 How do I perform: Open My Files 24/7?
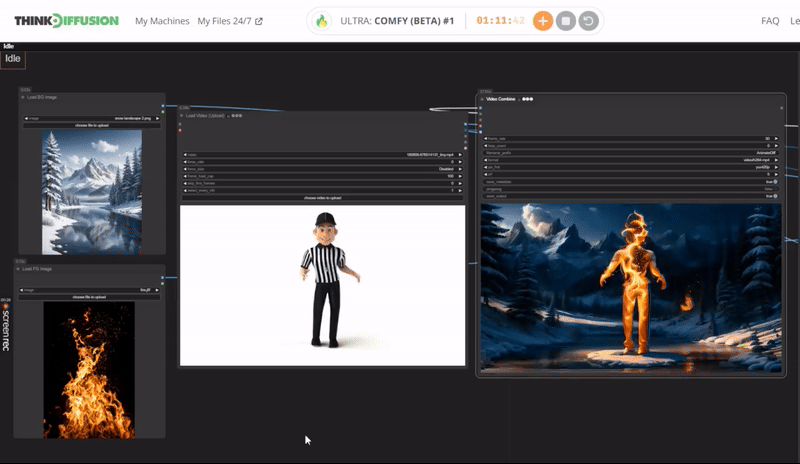coord(224,21)
